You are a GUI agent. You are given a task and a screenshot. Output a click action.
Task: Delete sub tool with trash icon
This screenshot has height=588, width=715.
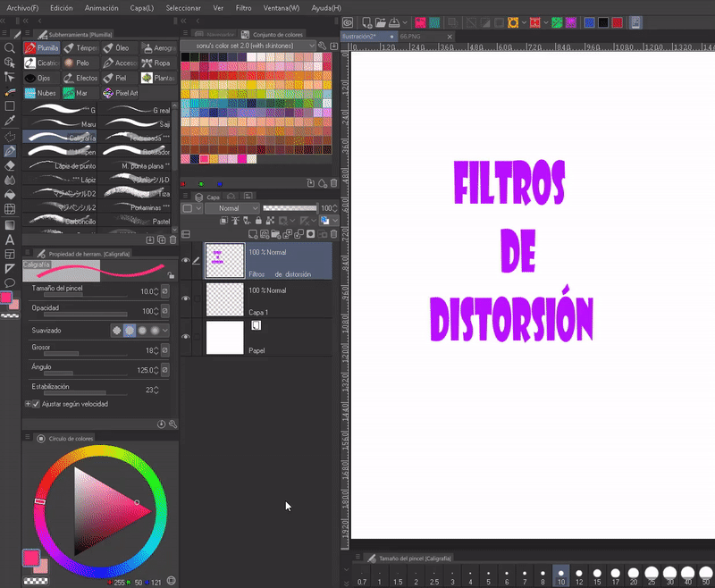point(172,239)
